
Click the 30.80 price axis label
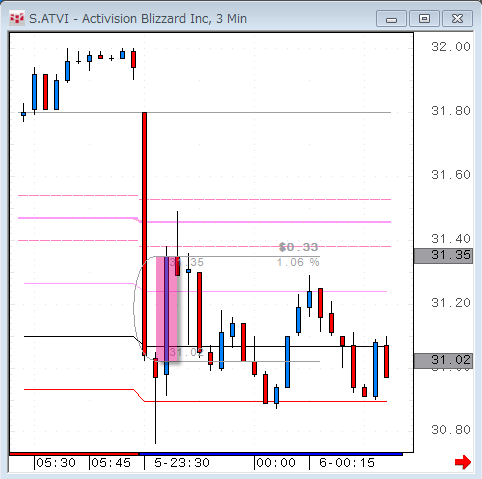pos(451,430)
